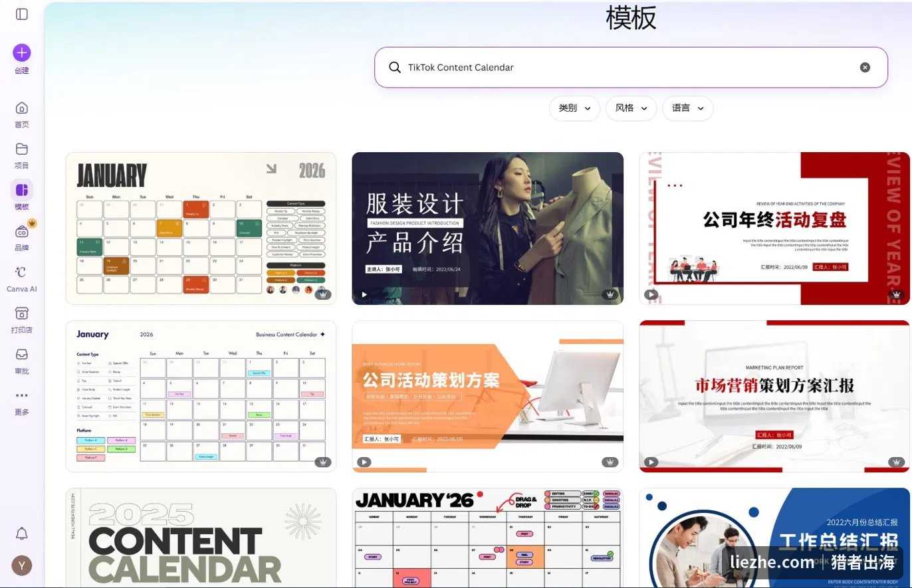Expand the 风格 style filter
The image size is (912, 588).
(x=631, y=108)
